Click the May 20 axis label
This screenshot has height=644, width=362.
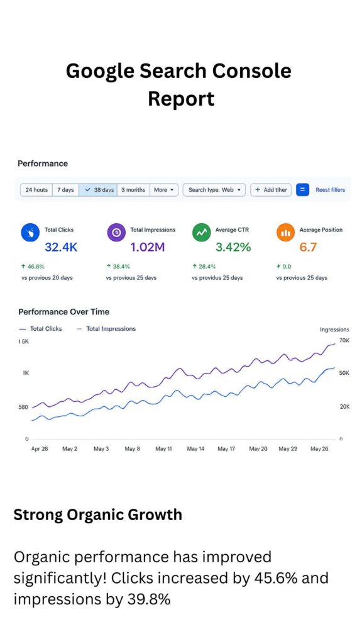click(x=258, y=449)
